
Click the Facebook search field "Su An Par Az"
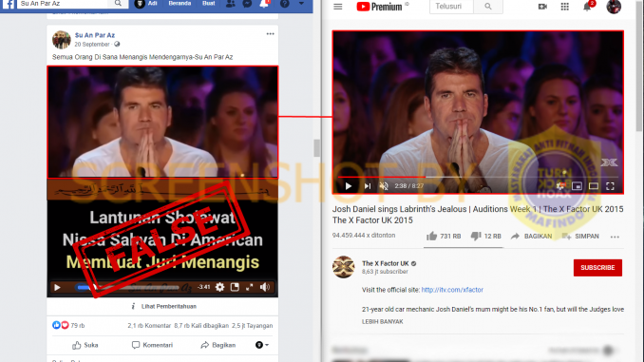pos(63,3)
